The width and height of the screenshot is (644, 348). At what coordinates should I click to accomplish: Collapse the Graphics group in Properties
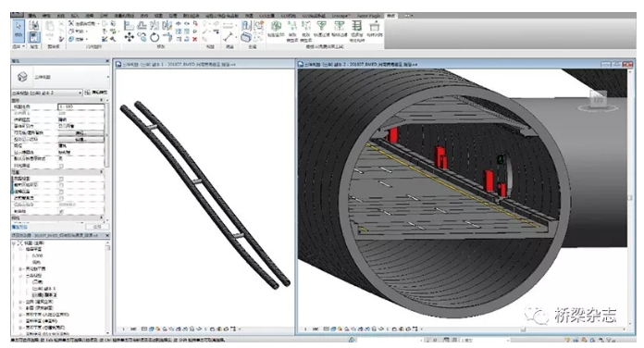102,100
